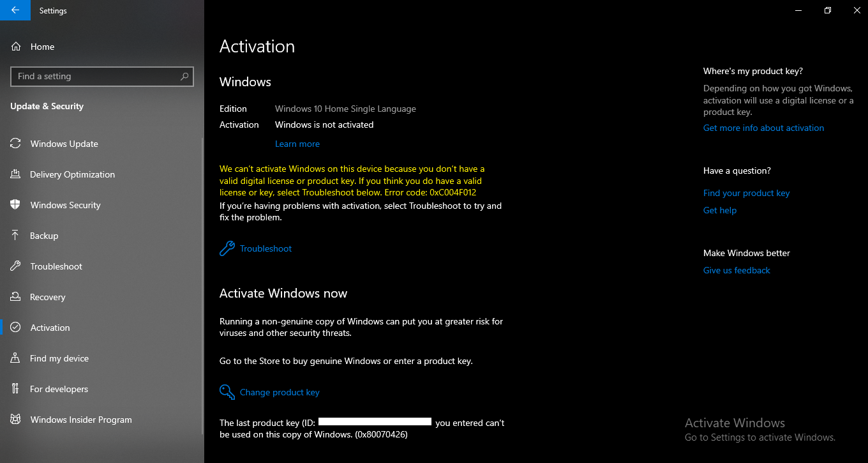868x463 pixels.
Task: Click the sidebar vertical scrollbar
Action: point(202,287)
